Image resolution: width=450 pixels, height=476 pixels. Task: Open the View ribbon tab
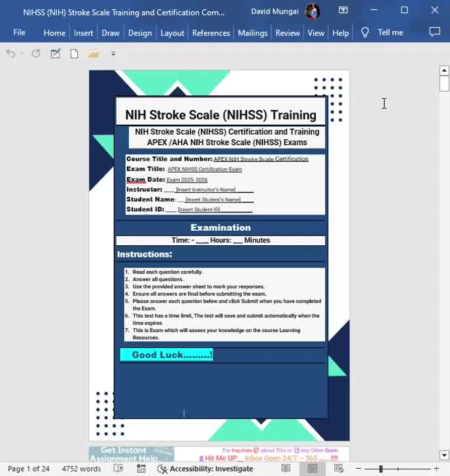(x=316, y=33)
